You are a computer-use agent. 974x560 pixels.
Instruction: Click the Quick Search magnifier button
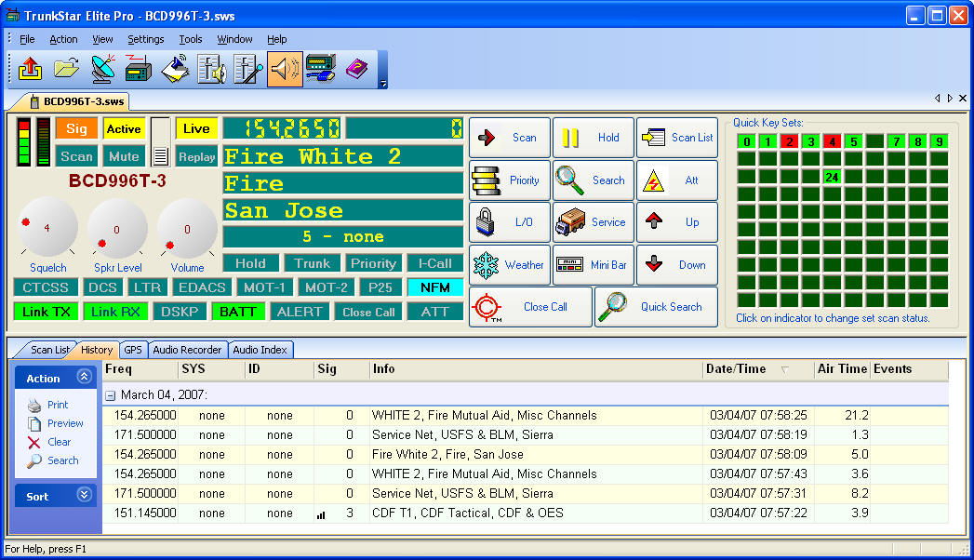coord(657,307)
